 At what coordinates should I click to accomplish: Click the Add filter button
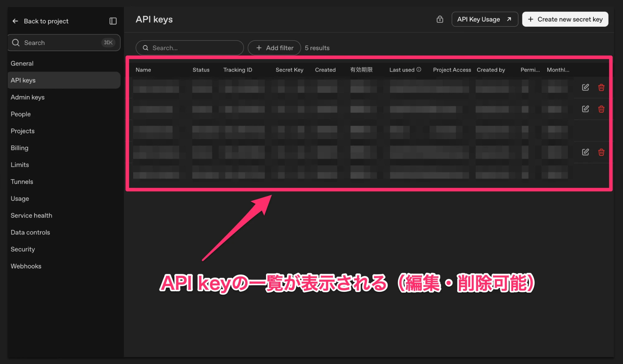click(x=274, y=48)
